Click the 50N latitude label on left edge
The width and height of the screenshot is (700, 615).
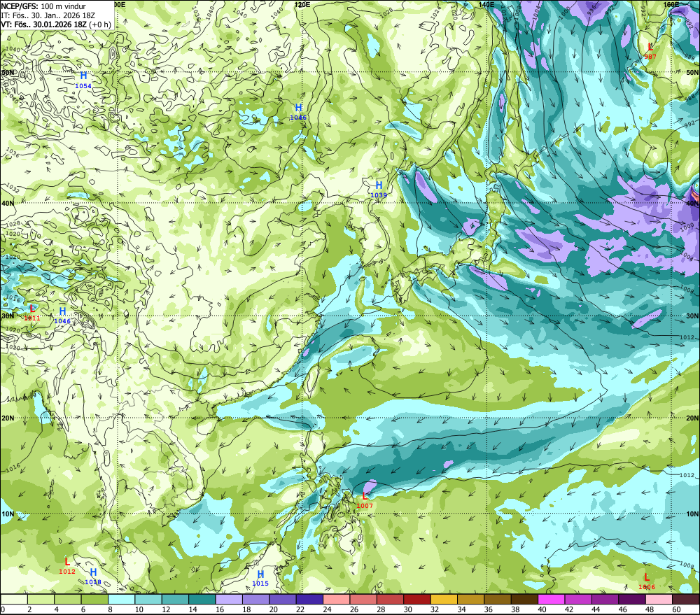[x=7, y=72]
